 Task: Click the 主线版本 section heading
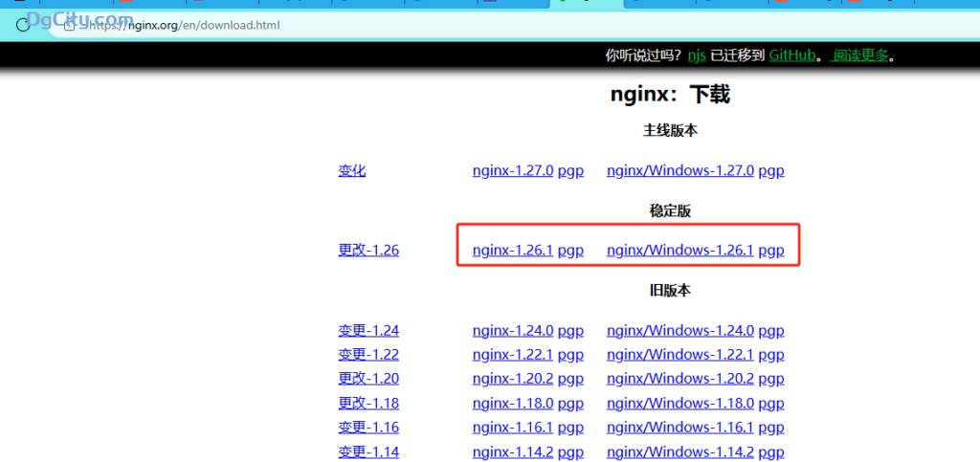670,130
